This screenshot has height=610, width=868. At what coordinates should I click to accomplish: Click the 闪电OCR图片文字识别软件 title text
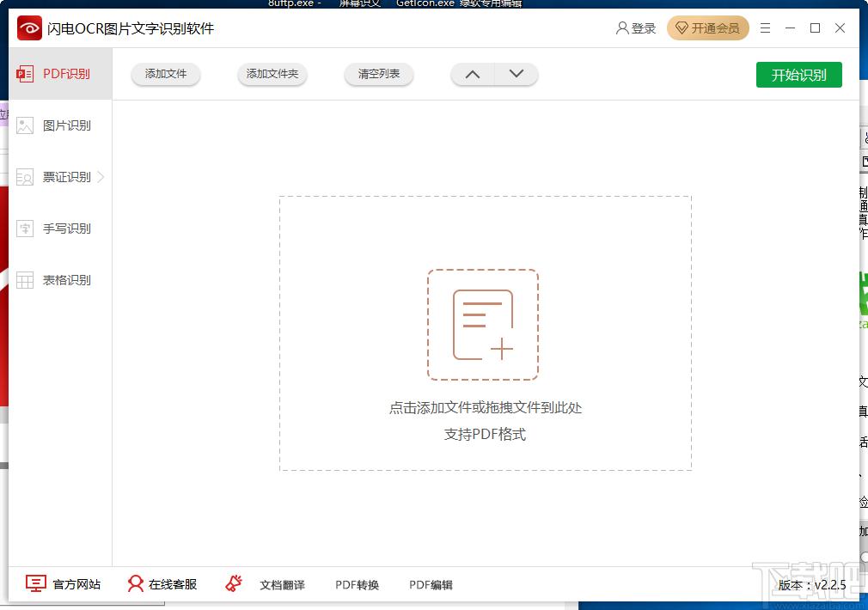pos(131,28)
